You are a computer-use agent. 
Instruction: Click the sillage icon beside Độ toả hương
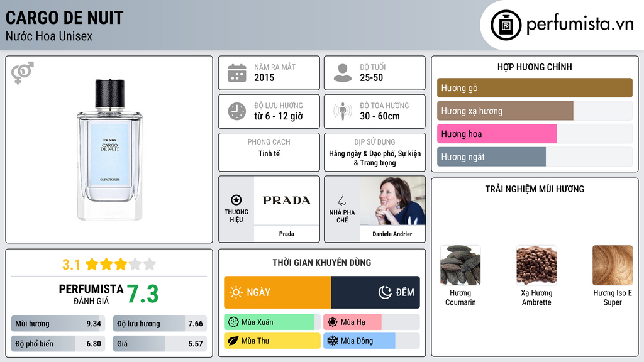(x=343, y=111)
